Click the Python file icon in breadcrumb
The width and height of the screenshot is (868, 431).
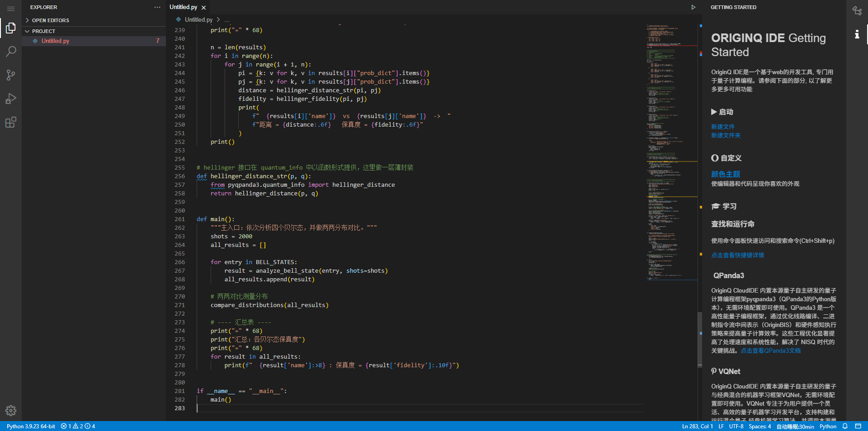[x=179, y=20]
